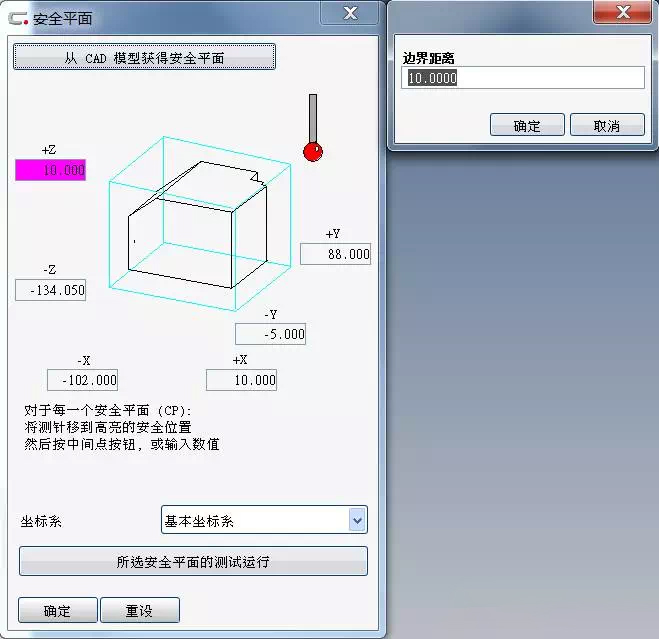Open the 坐标系 dropdown list
The width and height of the screenshot is (659, 639).
357,520
